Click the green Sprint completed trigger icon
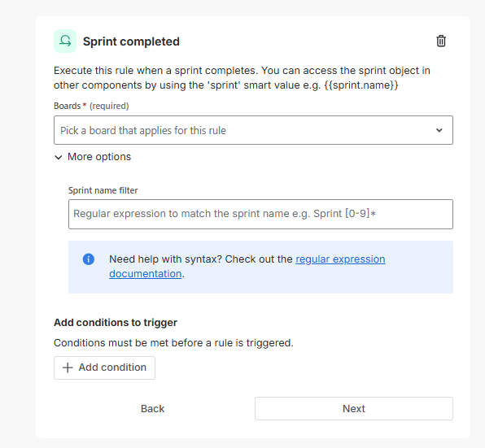485x448 pixels. (65, 41)
